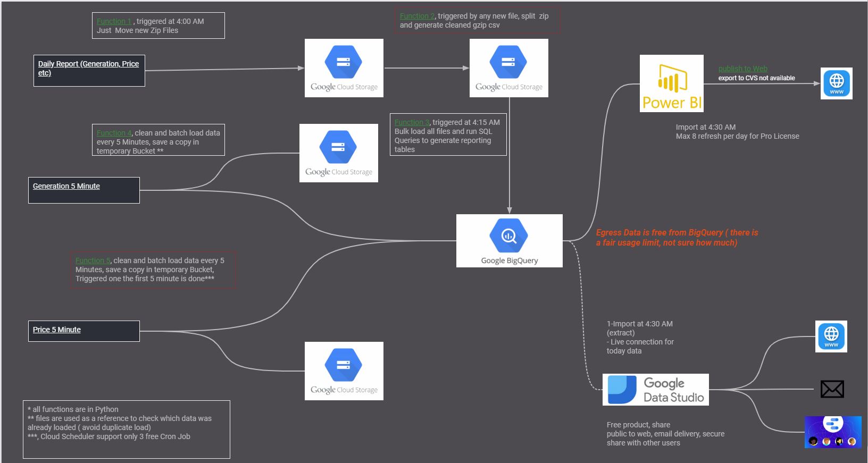This screenshot has width=868, height=463.
Task: Select the Power BI logo
Action: click(x=672, y=83)
